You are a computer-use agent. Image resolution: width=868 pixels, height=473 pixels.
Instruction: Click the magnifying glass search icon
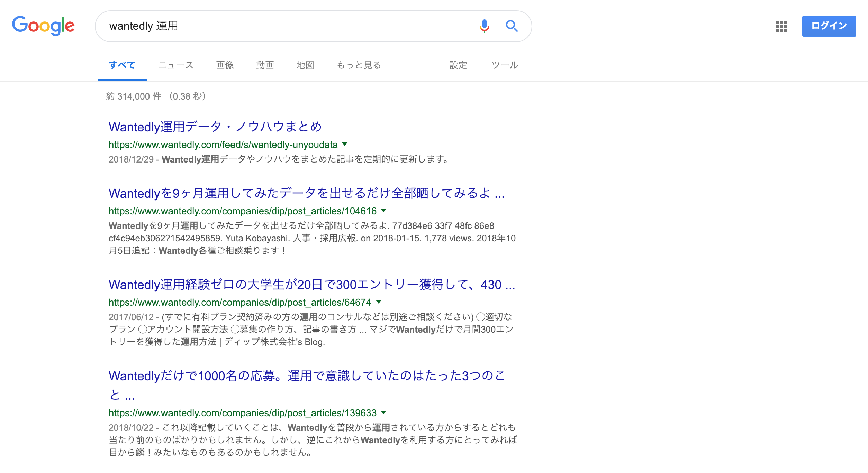[x=512, y=26]
